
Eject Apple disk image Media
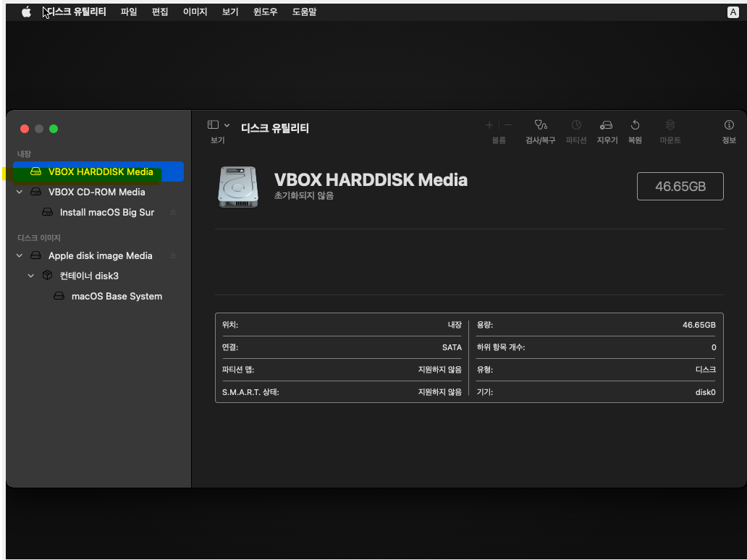(174, 255)
